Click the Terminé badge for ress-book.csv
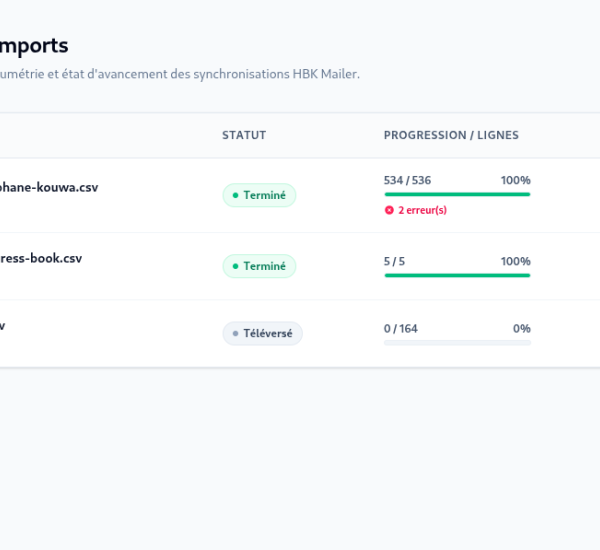600x550 pixels. coord(259,266)
